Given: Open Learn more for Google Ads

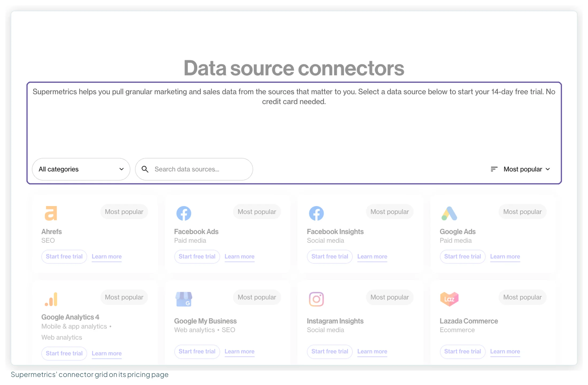Looking at the screenshot, I should [x=505, y=257].
